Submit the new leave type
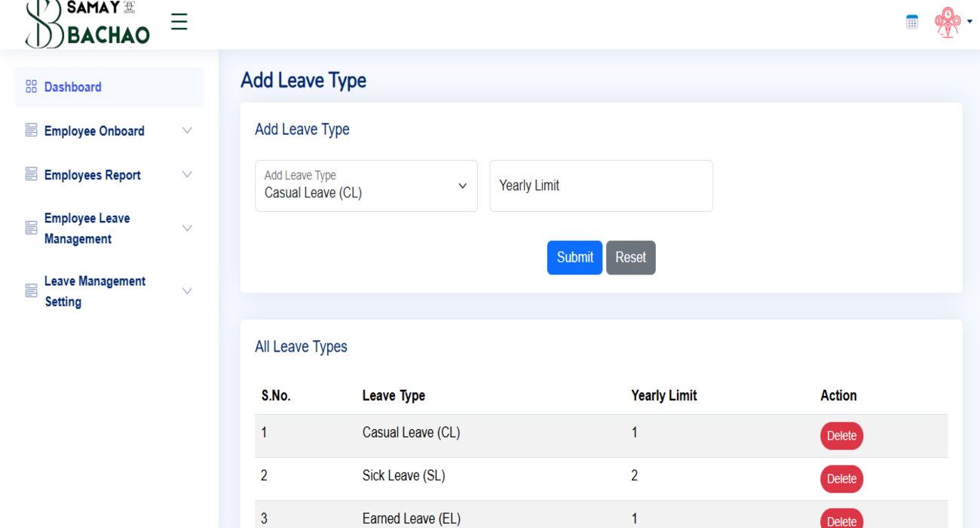 pyautogui.click(x=574, y=257)
